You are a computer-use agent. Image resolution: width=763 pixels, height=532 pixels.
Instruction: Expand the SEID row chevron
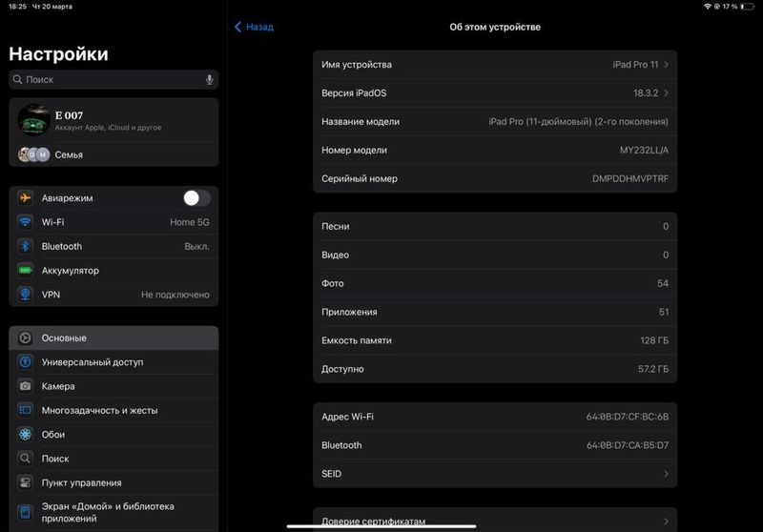(666, 474)
